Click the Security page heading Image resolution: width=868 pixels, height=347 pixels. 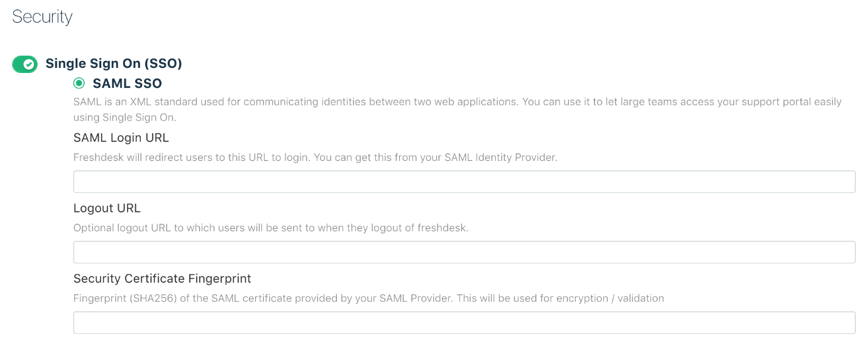42,17
